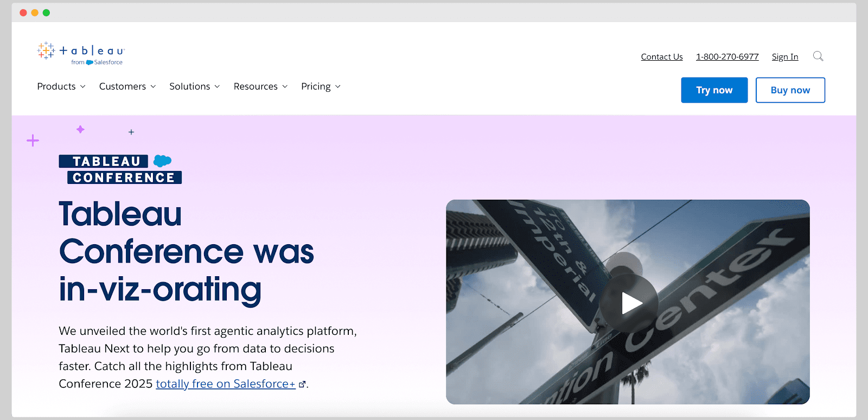This screenshot has width=868, height=420.
Task: Expand the Resources menu chevron
Action: [285, 87]
